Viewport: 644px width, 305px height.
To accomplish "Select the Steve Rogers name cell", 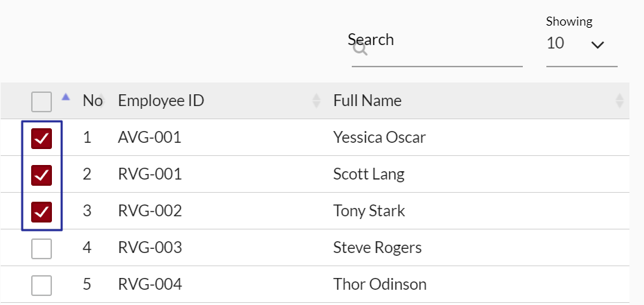I will [377, 247].
